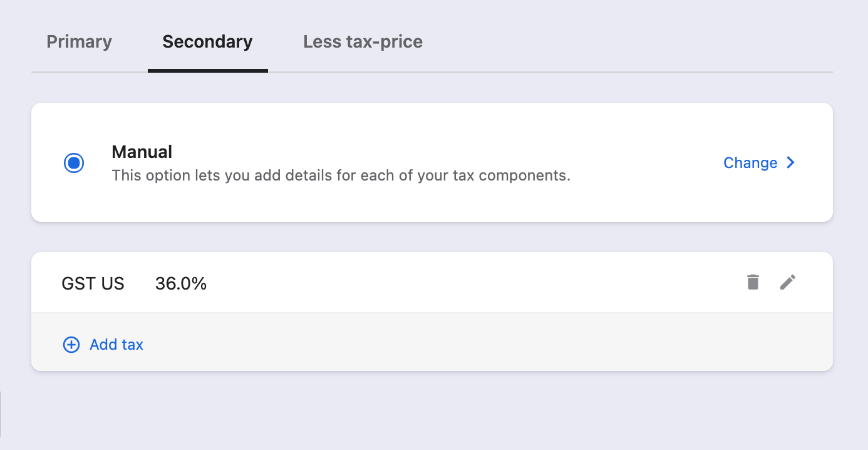Screen dimensions: 868x450
Task: Click the Manual option heading
Action: tap(142, 152)
